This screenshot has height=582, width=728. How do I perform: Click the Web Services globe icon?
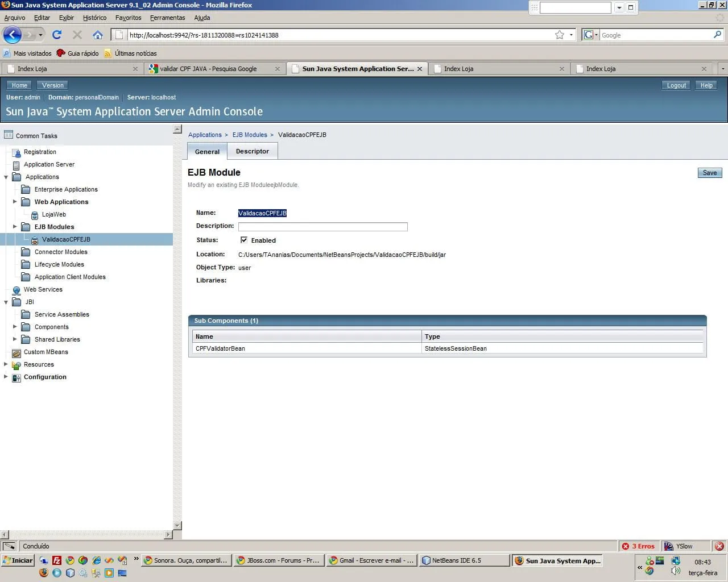[16, 290]
